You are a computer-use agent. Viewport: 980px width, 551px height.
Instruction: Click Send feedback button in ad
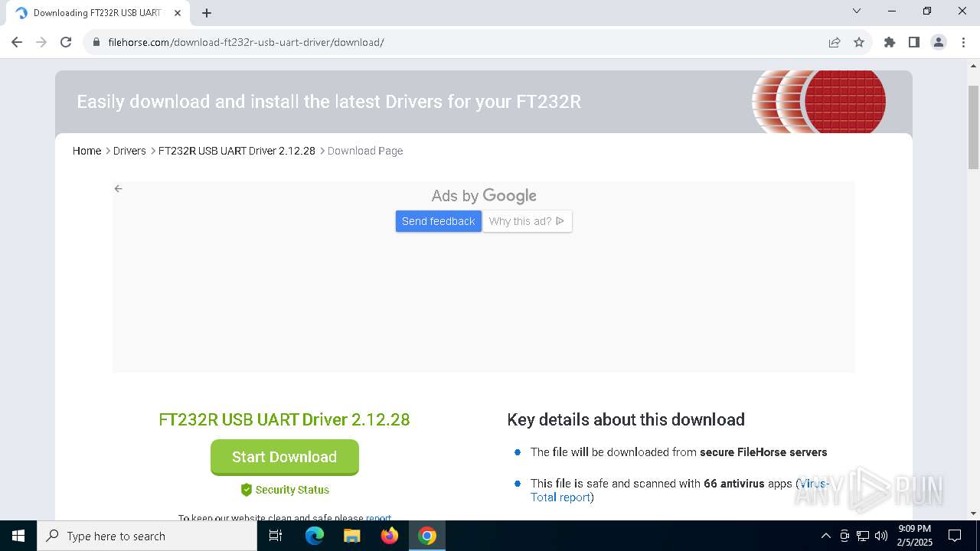click(x=439, y=221)
